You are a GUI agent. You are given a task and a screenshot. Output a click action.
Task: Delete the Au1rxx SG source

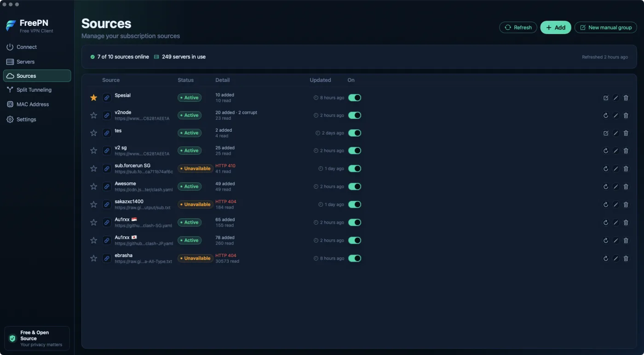pos(626,222)
